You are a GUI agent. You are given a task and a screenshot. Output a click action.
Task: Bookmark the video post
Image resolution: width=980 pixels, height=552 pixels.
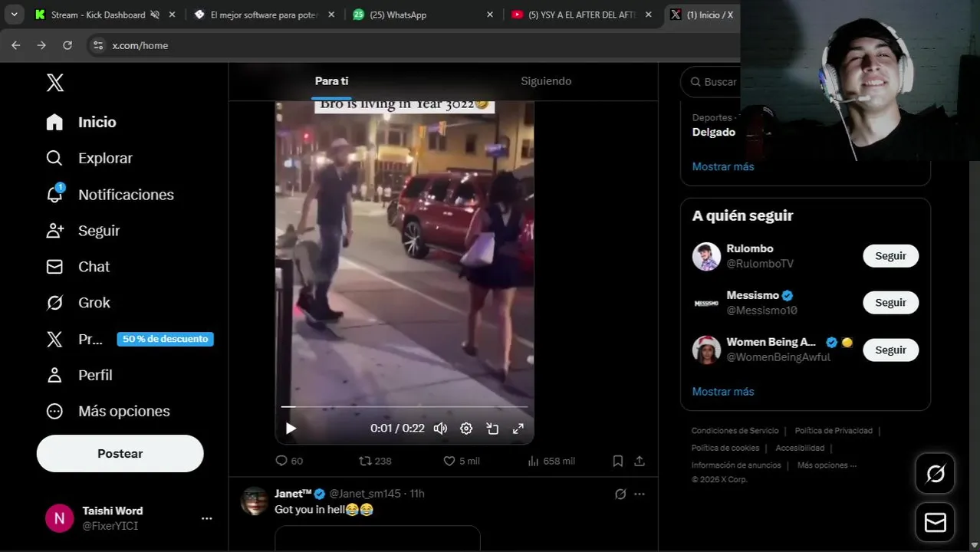click(617, 461)
